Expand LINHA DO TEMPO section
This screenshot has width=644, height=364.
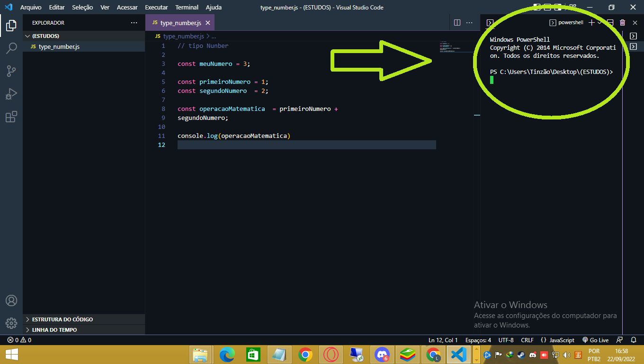pos(84,330)
